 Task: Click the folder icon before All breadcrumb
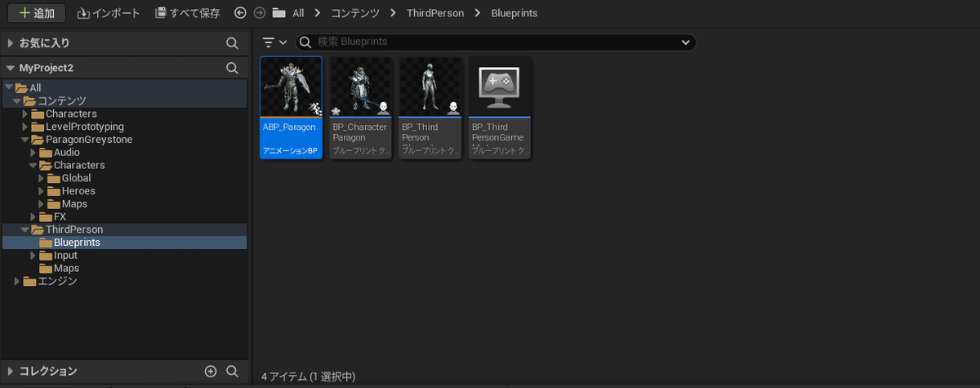coord(279,13)
